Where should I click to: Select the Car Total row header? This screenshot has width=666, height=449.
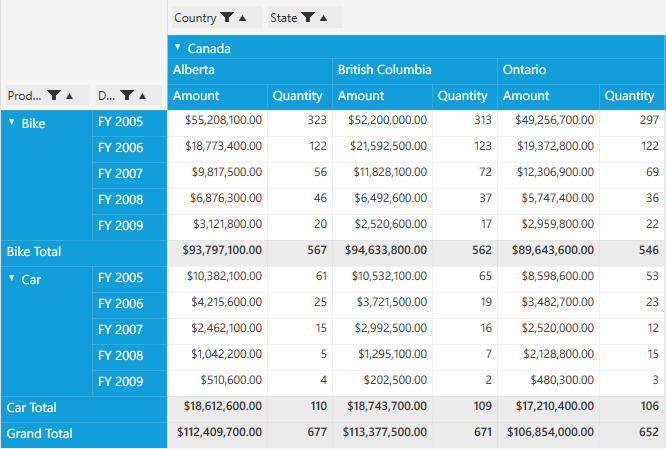(84, 409)
